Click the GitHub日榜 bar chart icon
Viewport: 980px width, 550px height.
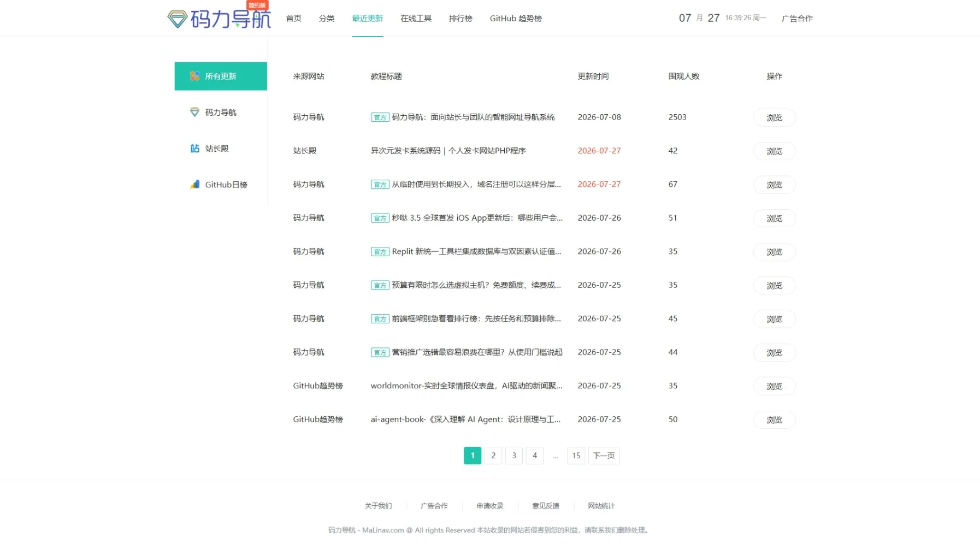(x=194, y=185)
